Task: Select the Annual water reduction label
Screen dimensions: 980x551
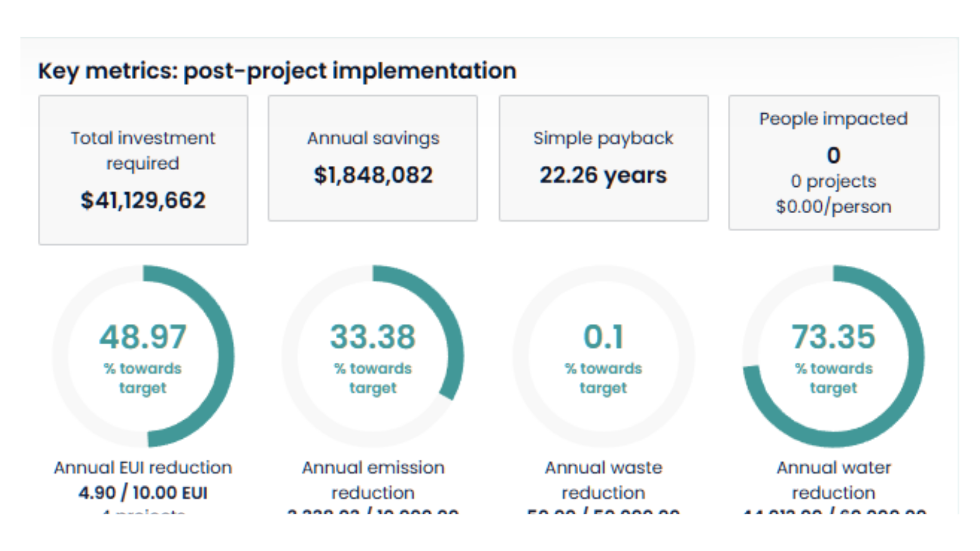Action: (834, 480)
